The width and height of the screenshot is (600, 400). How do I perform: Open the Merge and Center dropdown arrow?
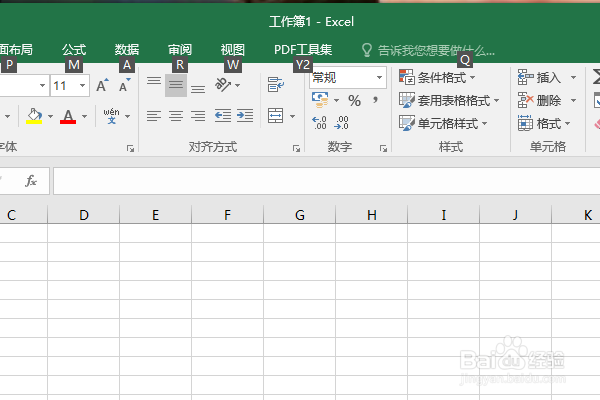click(x=293, y=116)
